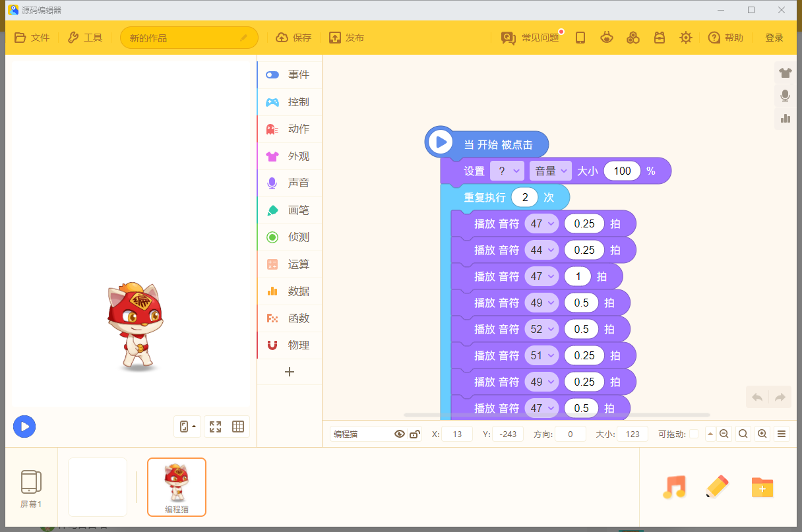This screenshot has width=802, height=532.
Task: Toggle the stage coordinate grid
Action: pos(238,427)
